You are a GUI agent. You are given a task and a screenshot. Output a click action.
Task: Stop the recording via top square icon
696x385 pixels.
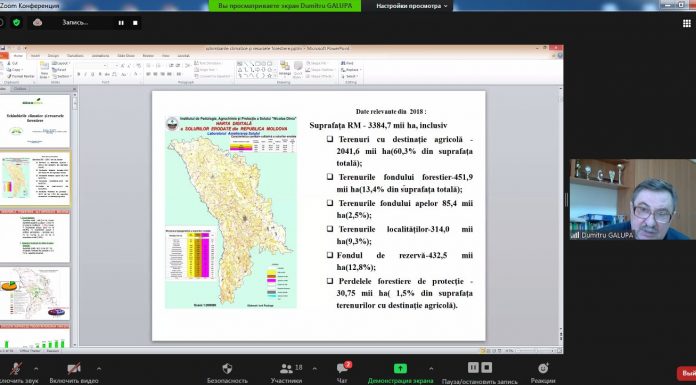click(135, 23)
